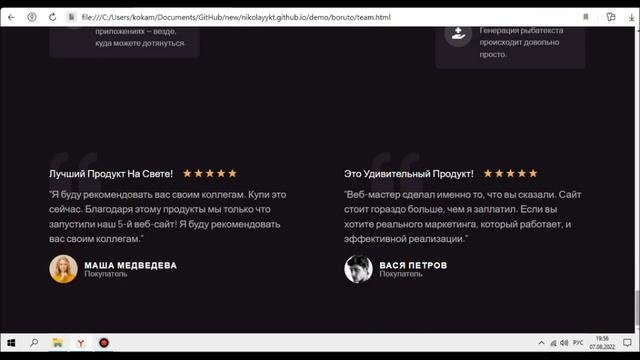Image resolution: width=640 pixels, height=360 pixels.
Task: Open Windows search from the taskbar magnifier
Action: (x=34, y=343)
